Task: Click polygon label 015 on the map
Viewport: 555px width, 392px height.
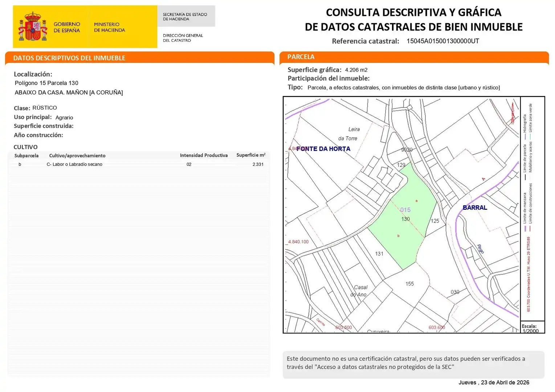Action: 405,210
